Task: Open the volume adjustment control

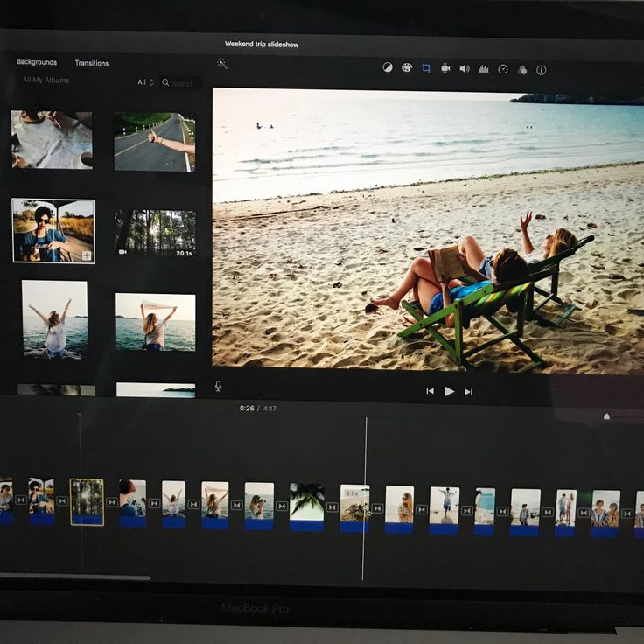Action: click(465, 68)
